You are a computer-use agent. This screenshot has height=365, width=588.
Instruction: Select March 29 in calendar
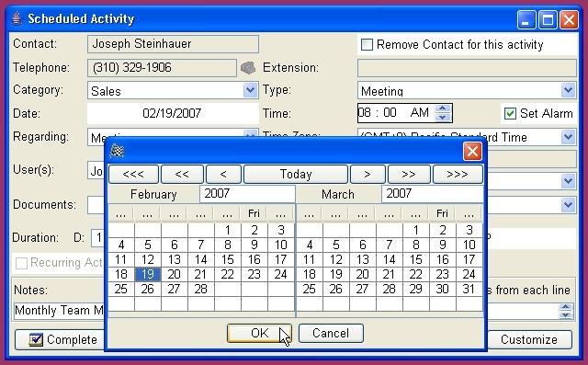pyautogui.click(x=416, y=289)
